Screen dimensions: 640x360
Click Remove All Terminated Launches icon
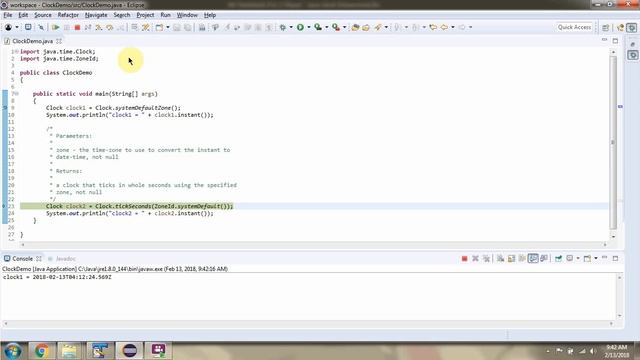click(486, 258)
